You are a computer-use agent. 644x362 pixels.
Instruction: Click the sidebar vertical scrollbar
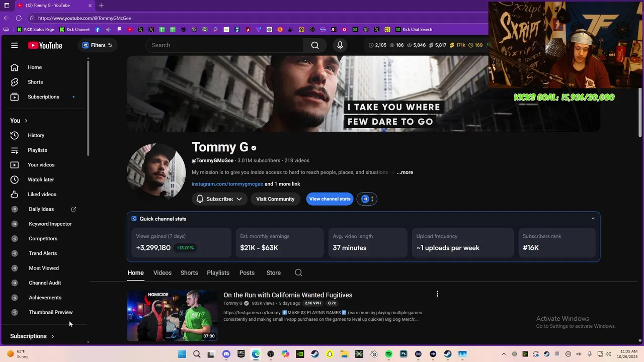88,108
